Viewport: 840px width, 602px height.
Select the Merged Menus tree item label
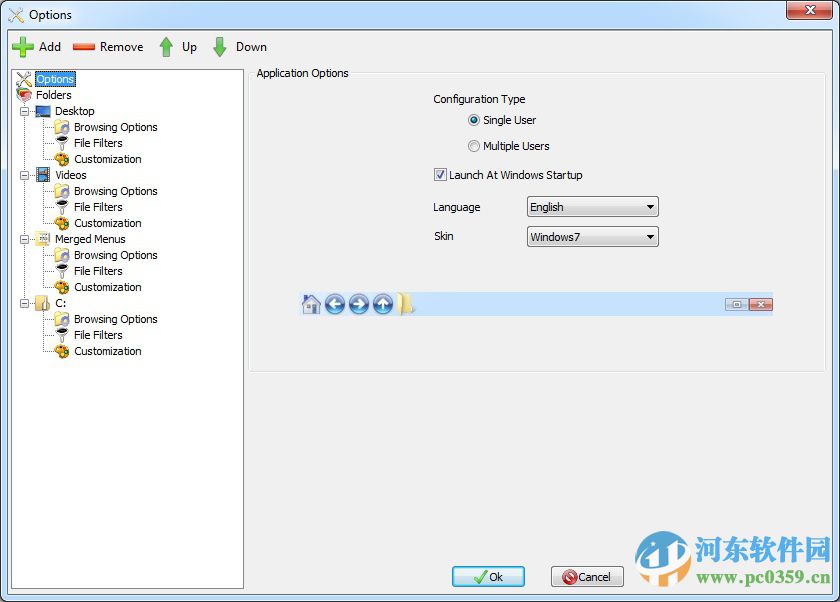[x=90, y=239]
